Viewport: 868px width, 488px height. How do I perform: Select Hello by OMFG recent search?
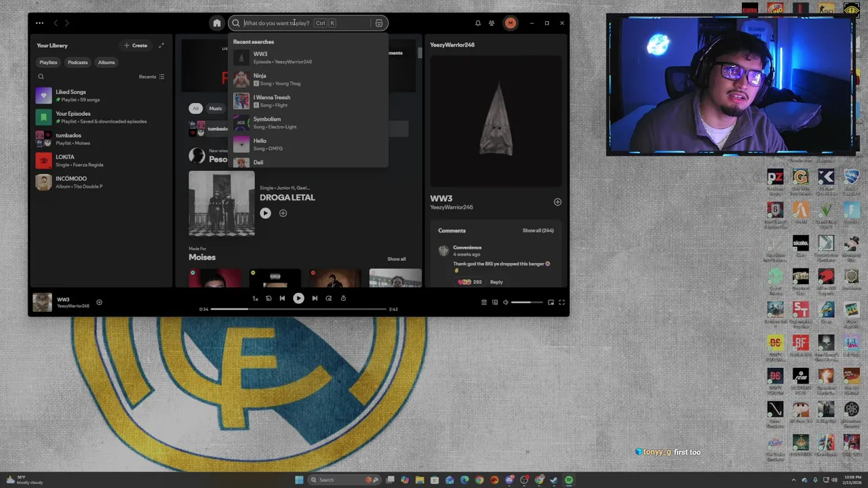point(309,144)
